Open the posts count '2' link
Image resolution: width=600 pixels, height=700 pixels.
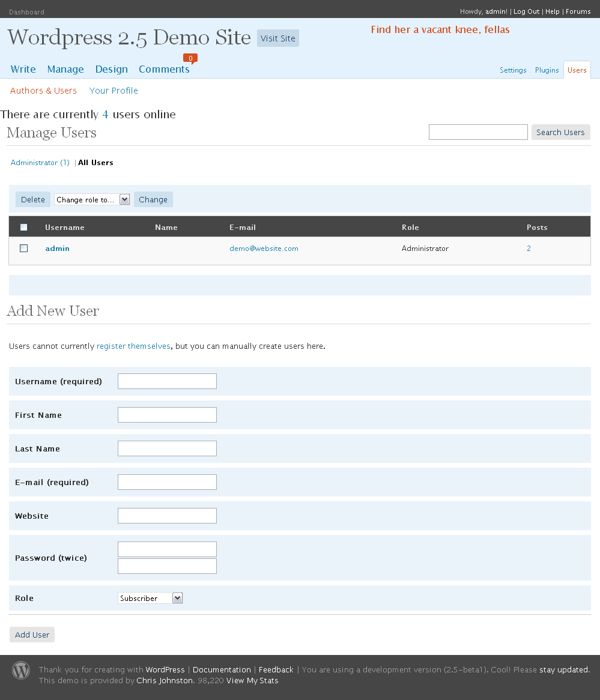[x=529, y=248]
